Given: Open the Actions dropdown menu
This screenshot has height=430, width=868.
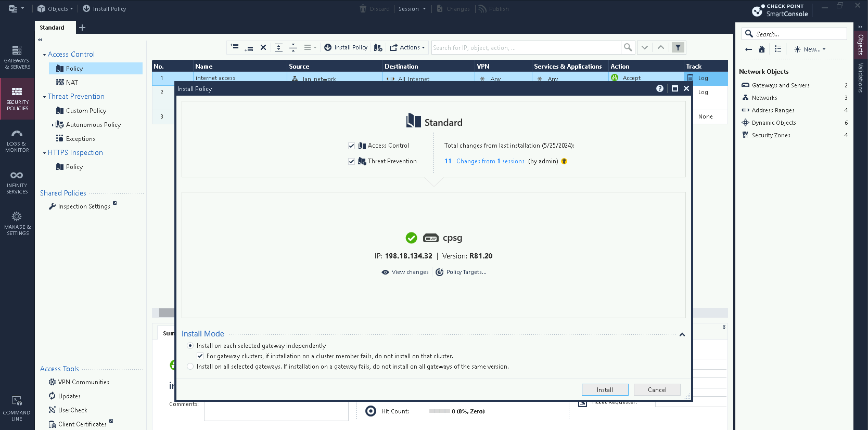Looking at the screenshot, I should (x=407, y=47).
